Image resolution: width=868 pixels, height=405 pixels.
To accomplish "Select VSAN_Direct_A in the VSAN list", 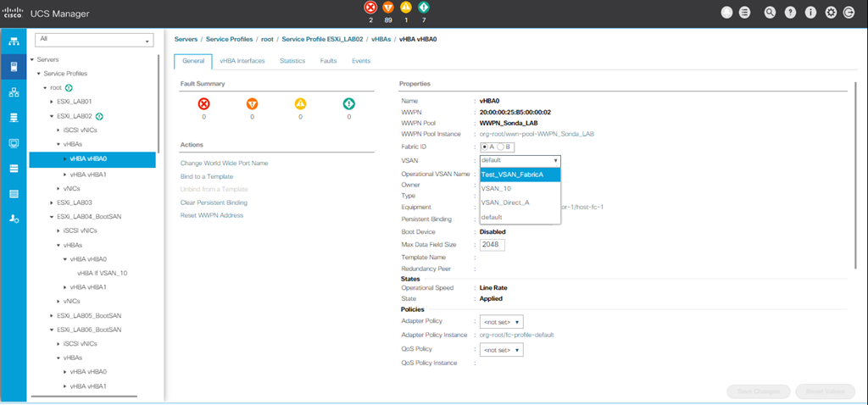I will 505,202.
